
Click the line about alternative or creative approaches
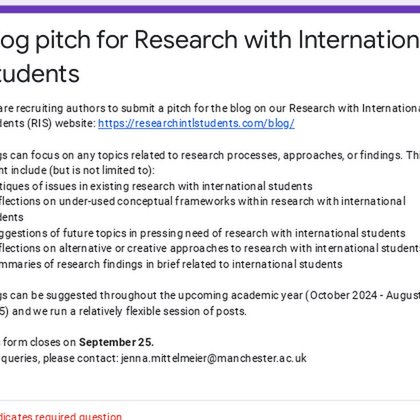click(210, 248)
